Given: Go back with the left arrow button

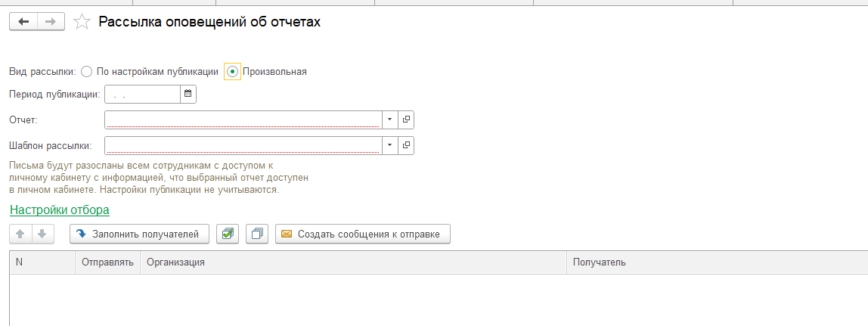Looking at the screenshot, I should click(23, 22).
